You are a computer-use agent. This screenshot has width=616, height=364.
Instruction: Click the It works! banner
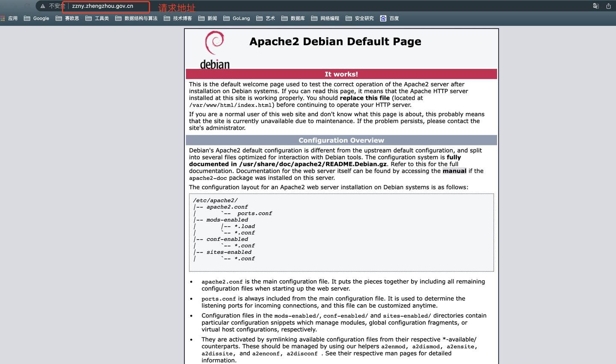(x=341, y=74)
